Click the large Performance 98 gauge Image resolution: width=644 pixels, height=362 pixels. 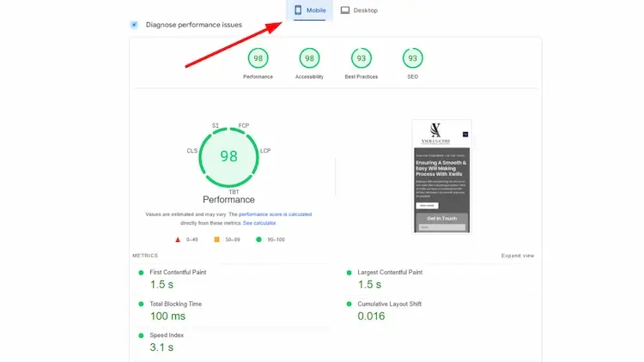[228, 156]
